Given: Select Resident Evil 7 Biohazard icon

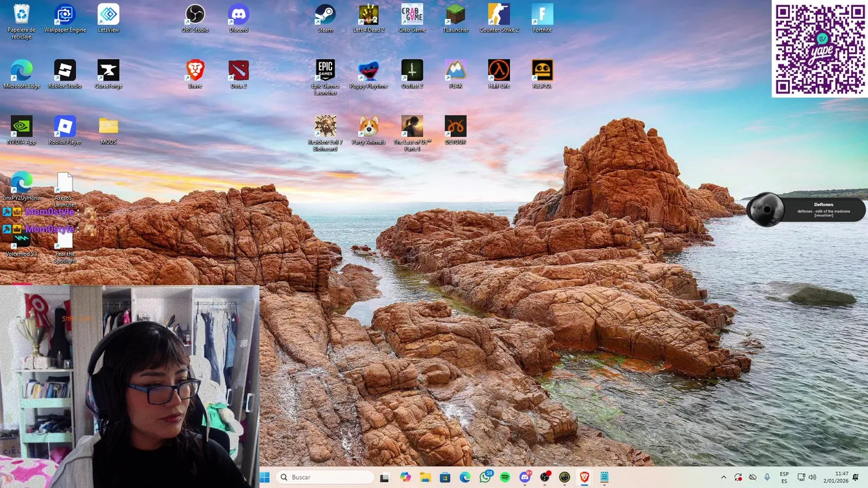Looking at the screenshot, I should tap(325, 134).
